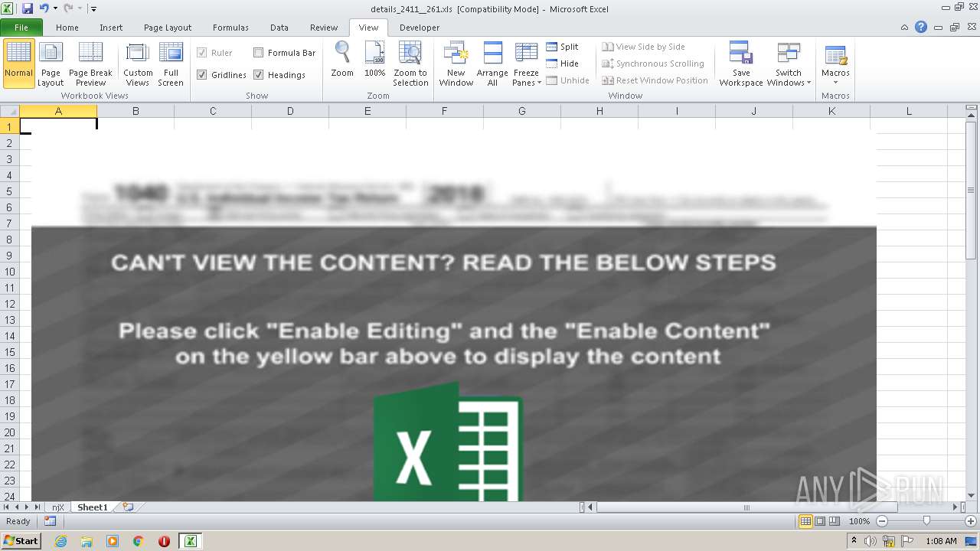Open the Zoom dialog magnifier
Screen dimensions: 980x551
(x=342, y=60)
